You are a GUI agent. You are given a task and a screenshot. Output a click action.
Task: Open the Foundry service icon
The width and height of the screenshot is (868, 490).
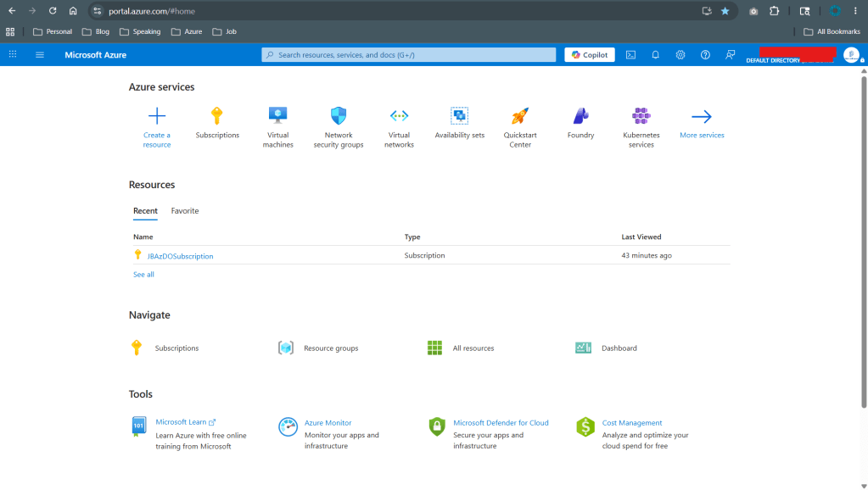pyautogui.click(x=580, y=115)
